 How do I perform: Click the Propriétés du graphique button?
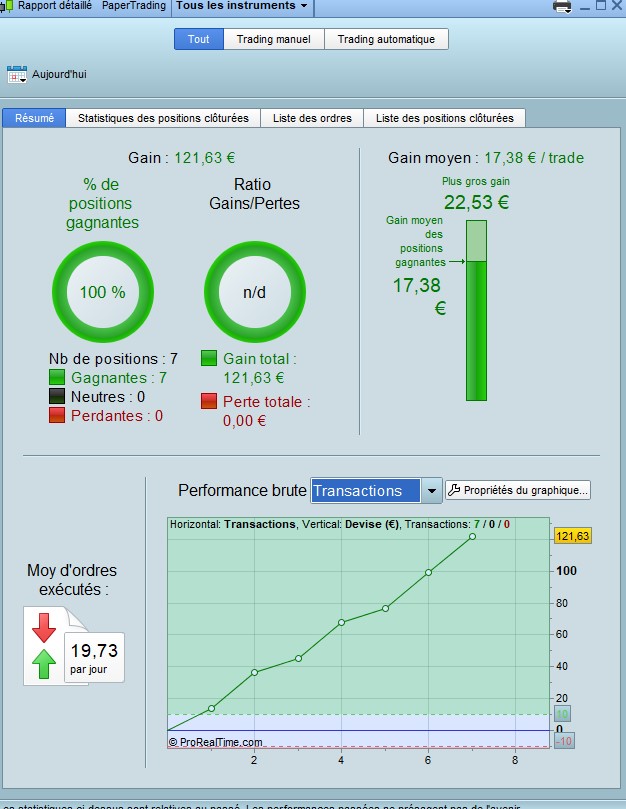click(518, 490)
